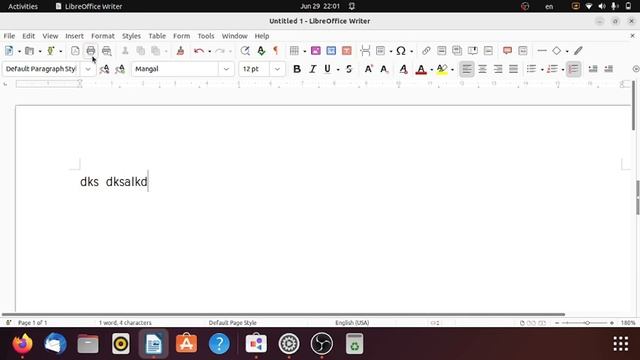This screenshot has height=360, width=640.
Task: Expand the 12 pt font size dropdown
Action: pyautogui.click(x=277, y=69)
